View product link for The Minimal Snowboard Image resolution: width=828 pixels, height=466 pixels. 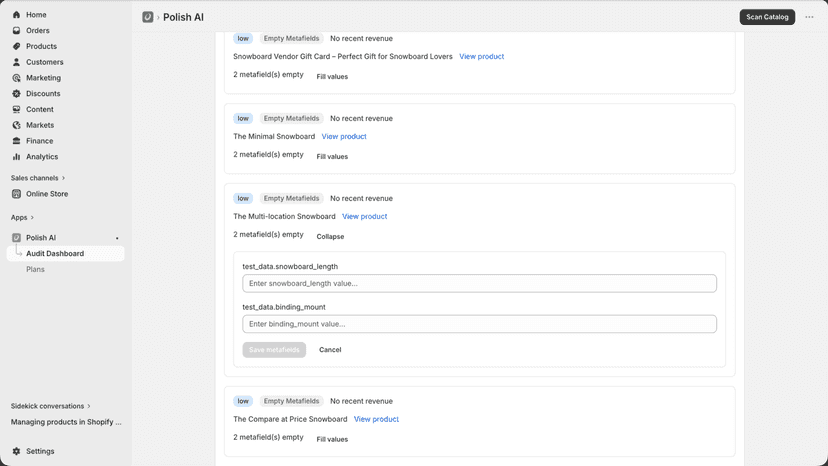pyautogui.click(x=344, y=136)
